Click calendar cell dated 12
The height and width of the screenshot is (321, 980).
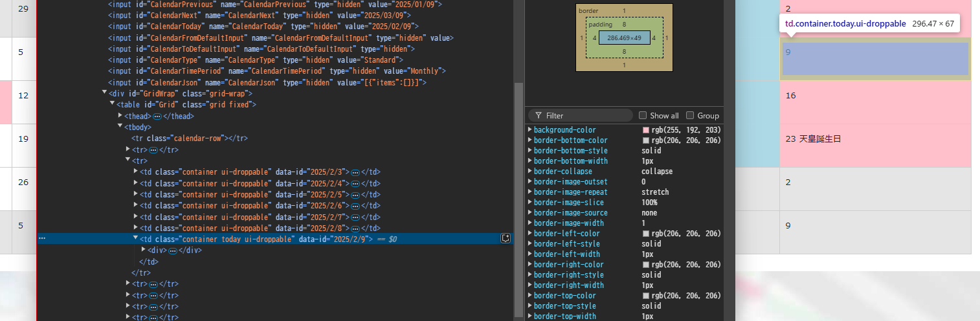coord(24,102)
